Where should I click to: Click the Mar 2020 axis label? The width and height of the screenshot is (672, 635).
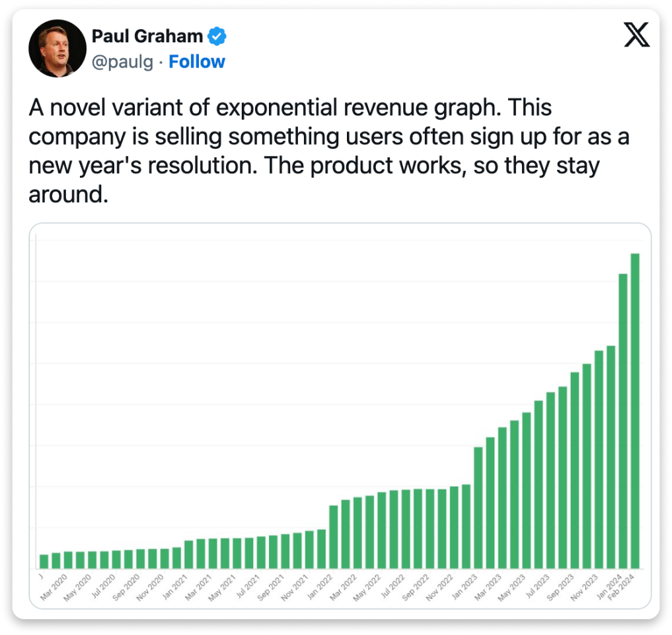tap(54, 587)
